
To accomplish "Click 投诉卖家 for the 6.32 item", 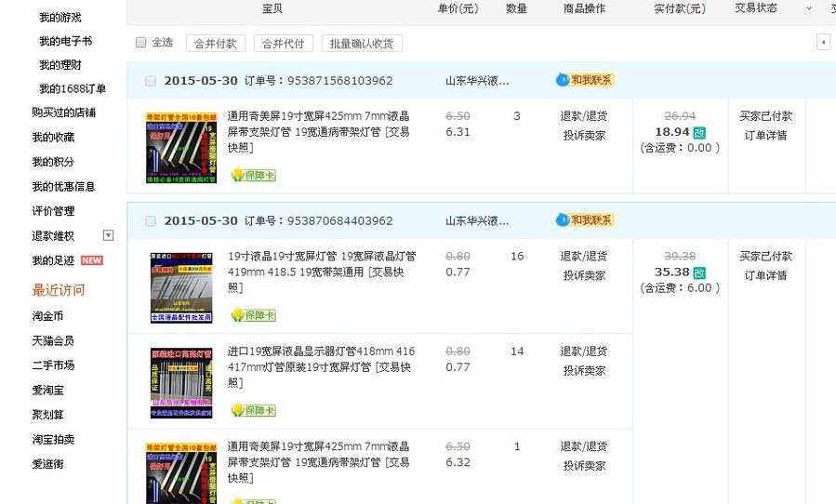I will 584,466.
